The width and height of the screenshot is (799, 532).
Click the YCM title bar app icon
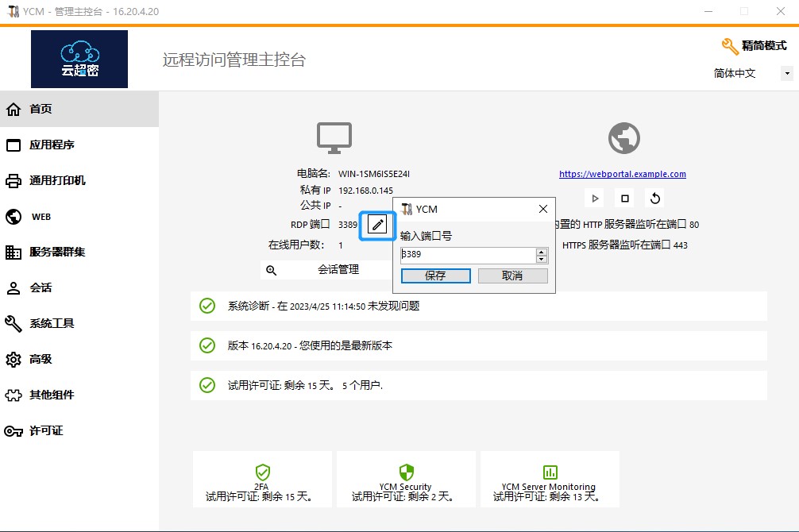tap(13, 11)
